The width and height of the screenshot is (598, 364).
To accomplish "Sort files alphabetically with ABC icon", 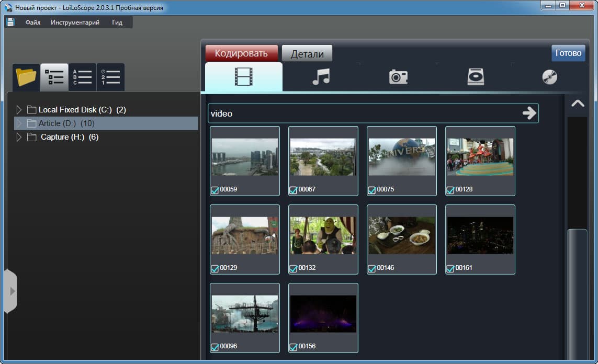I will (83, 77).
